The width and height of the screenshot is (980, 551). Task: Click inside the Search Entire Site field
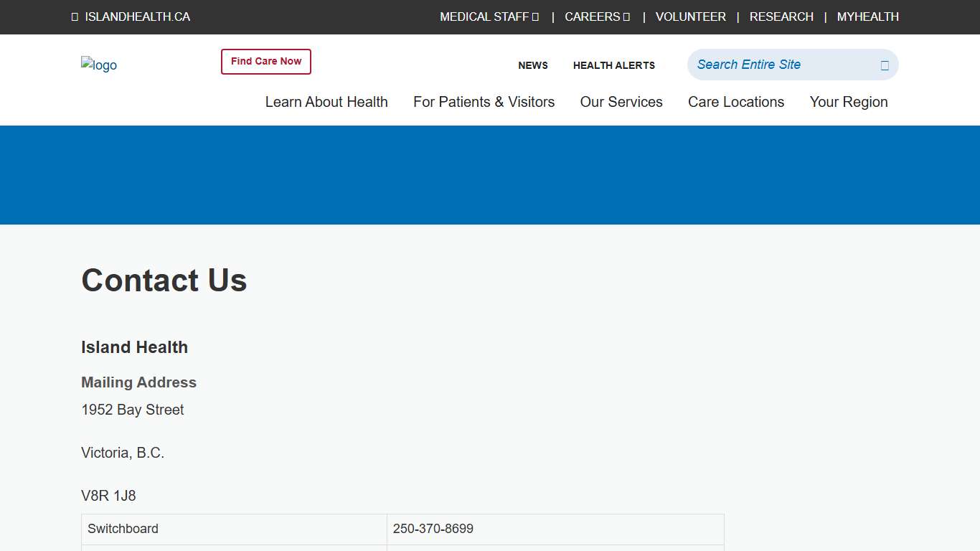click(768, 65)
